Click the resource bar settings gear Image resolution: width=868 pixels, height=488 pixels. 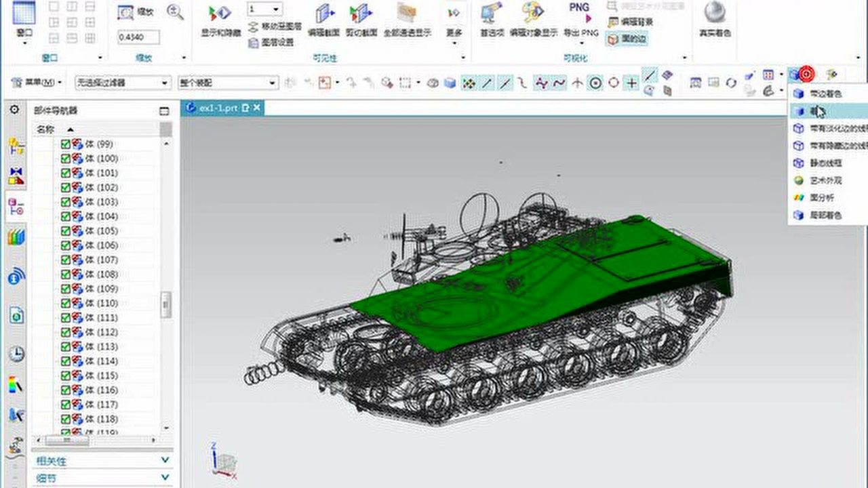[14, 109]
